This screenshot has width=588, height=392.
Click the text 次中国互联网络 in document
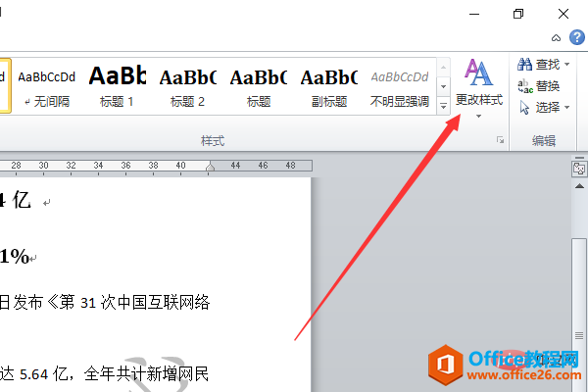(x=156, y=303)
